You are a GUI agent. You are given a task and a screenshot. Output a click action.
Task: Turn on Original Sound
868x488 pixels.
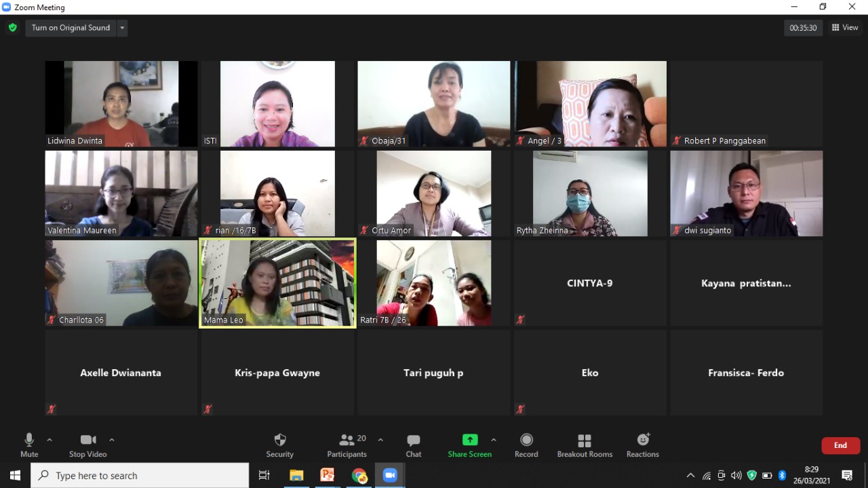click(x=71, y=28)
